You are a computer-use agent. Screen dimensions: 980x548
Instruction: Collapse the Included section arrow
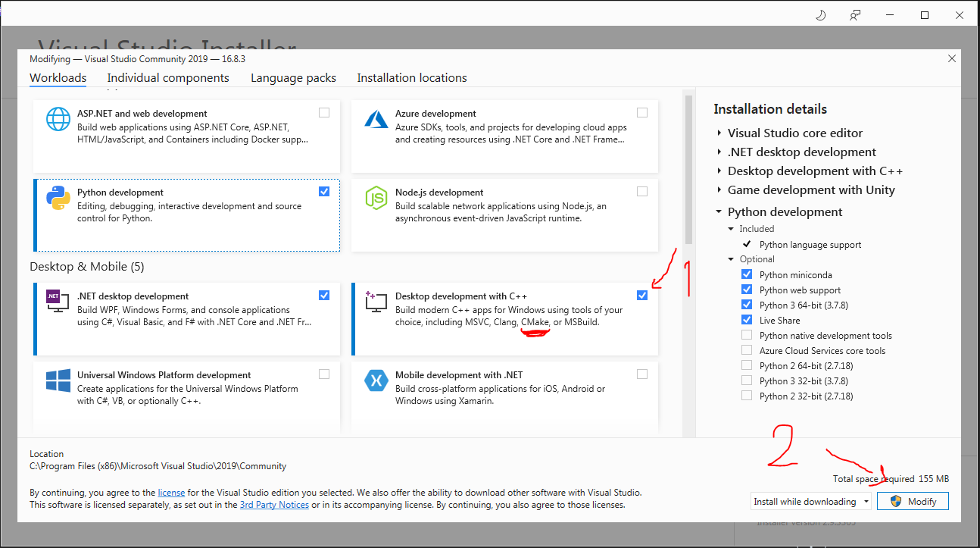pos(731,229)
